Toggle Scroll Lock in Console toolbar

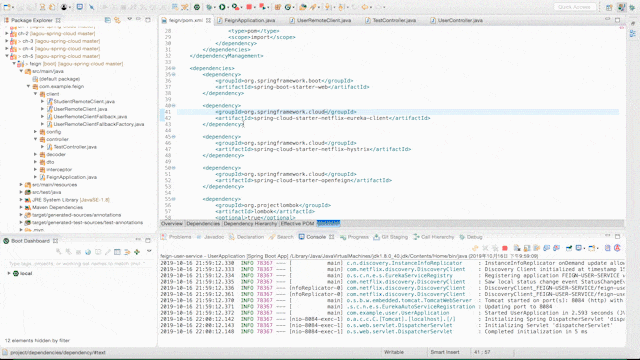click(x=527, y=248)
